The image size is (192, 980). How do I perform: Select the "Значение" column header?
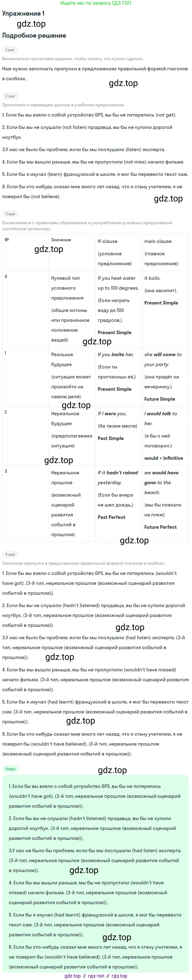click(x=61, y=240)
